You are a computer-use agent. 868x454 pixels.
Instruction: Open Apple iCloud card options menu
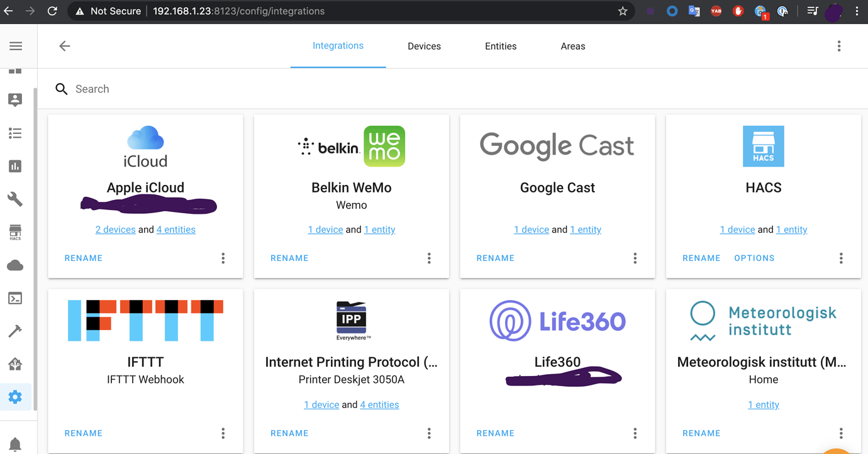[223, 258]
